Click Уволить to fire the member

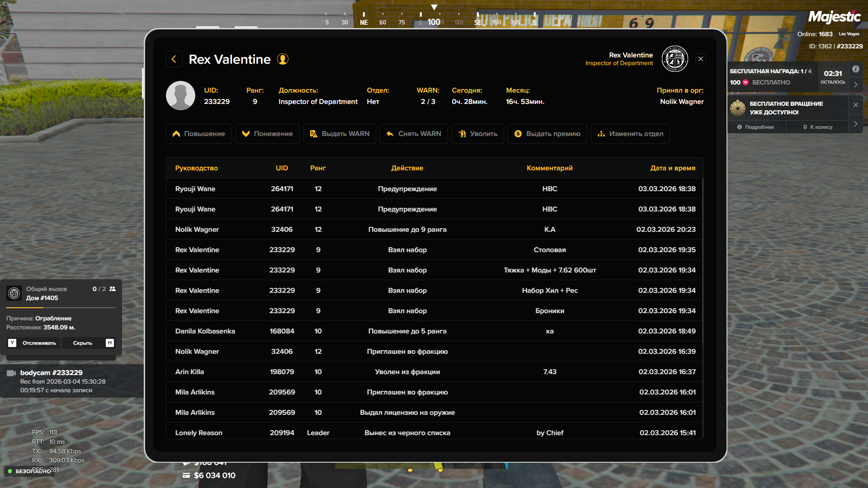pyautogui.click(x=477, y=134)
